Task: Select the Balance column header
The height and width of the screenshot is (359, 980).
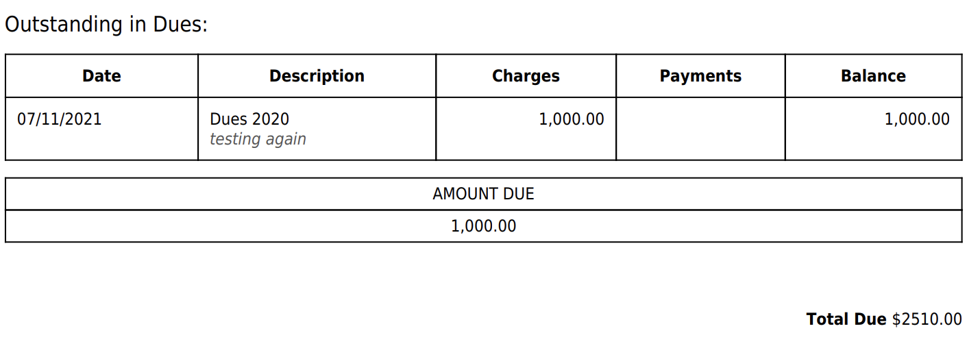Action: coord(873,76)
